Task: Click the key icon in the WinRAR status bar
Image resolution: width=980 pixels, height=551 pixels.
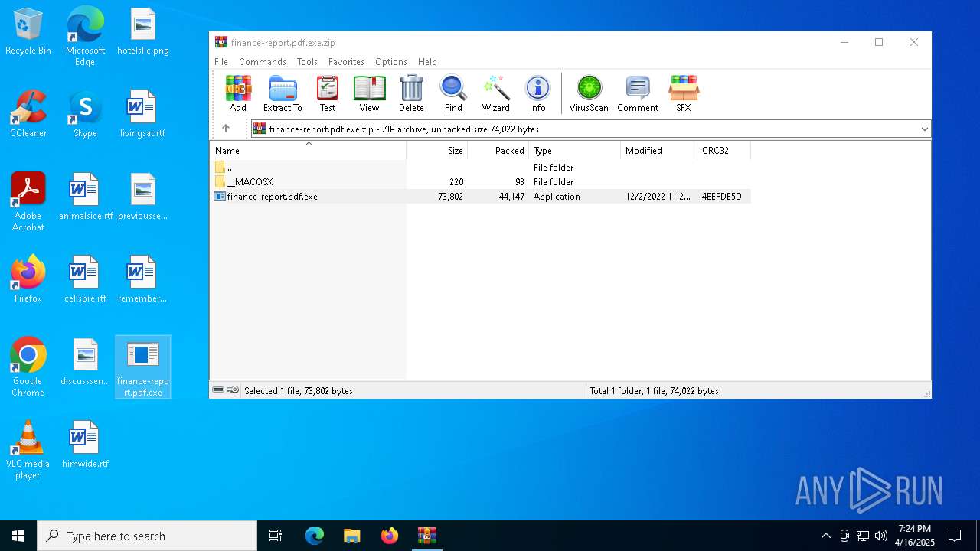Action: click(x=233, y=390)
